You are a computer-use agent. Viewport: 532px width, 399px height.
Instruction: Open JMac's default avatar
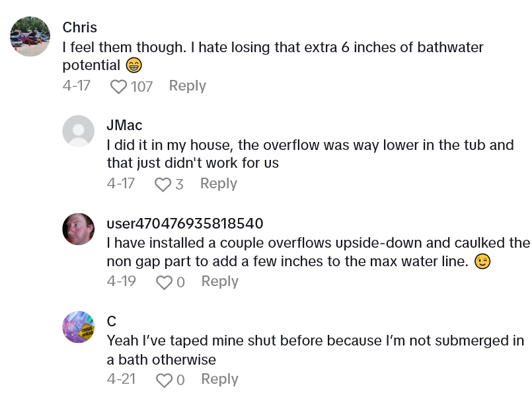click(x=78, y=131)
